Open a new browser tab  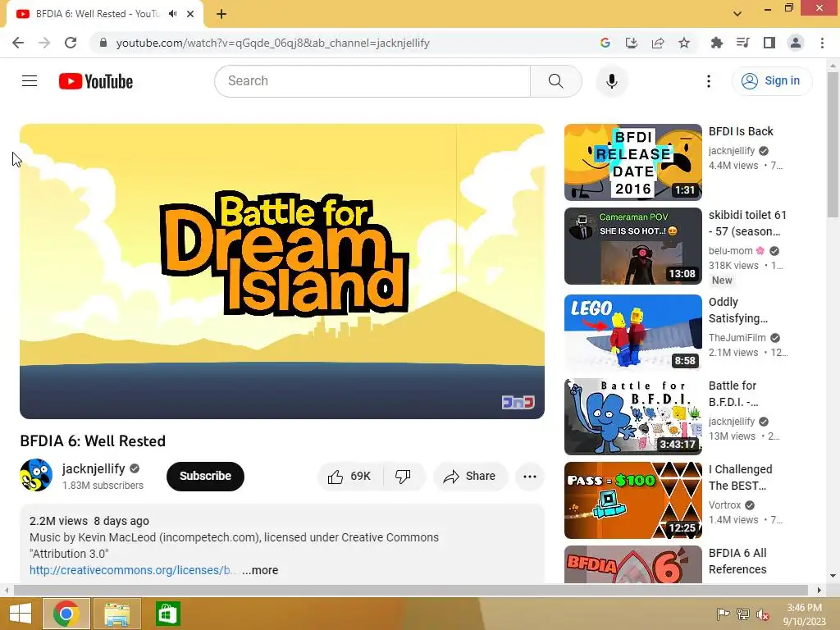click(x=221, y=14)
